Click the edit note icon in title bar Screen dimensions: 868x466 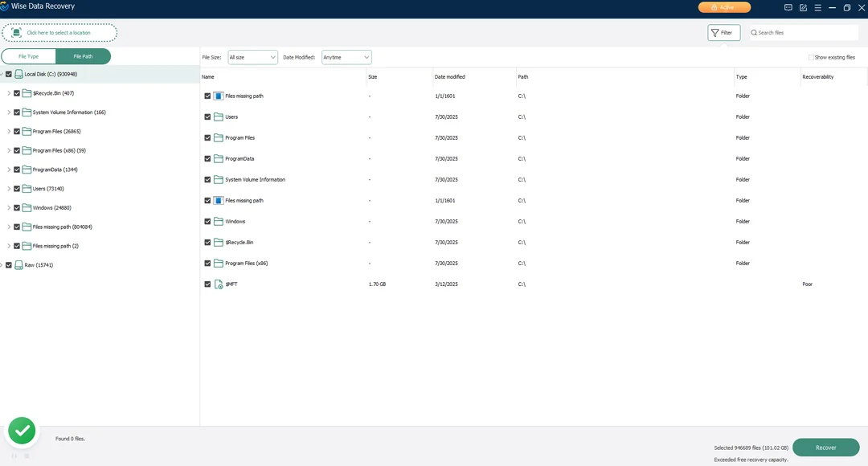pos(803,7)
